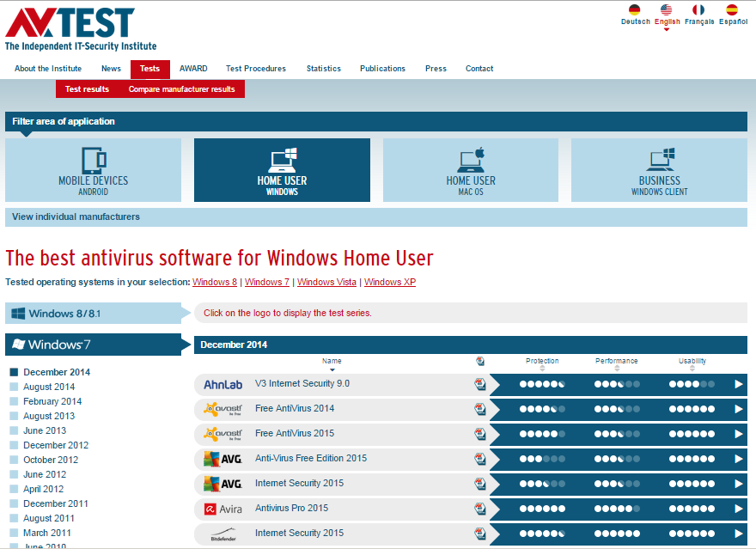Open the News menu item
Screen dimensions: 756x549
pyautogui.click(x=111, y=69)
